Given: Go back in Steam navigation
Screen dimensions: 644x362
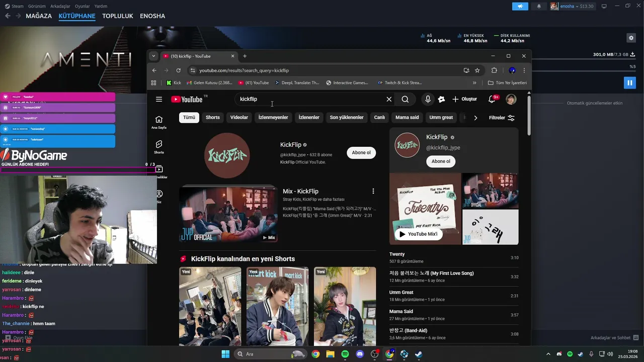Looking at the screenshot, I should point(8,16).
